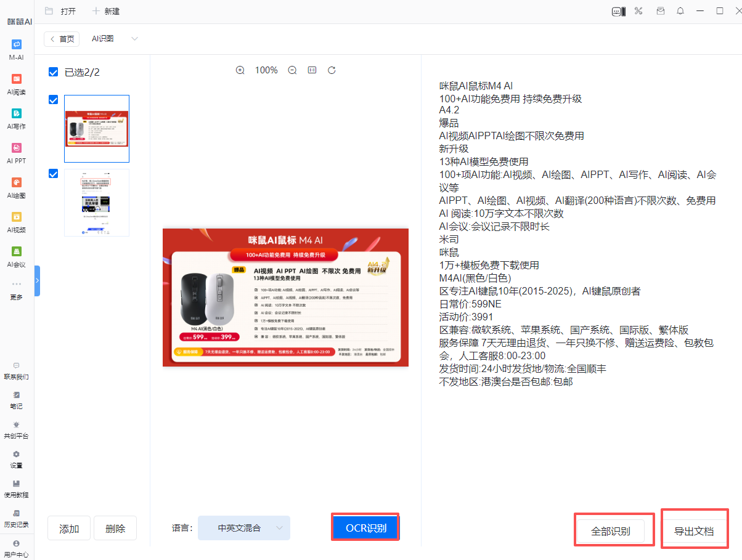Expand the collapsed left side panel arrow

pos(37,280)
